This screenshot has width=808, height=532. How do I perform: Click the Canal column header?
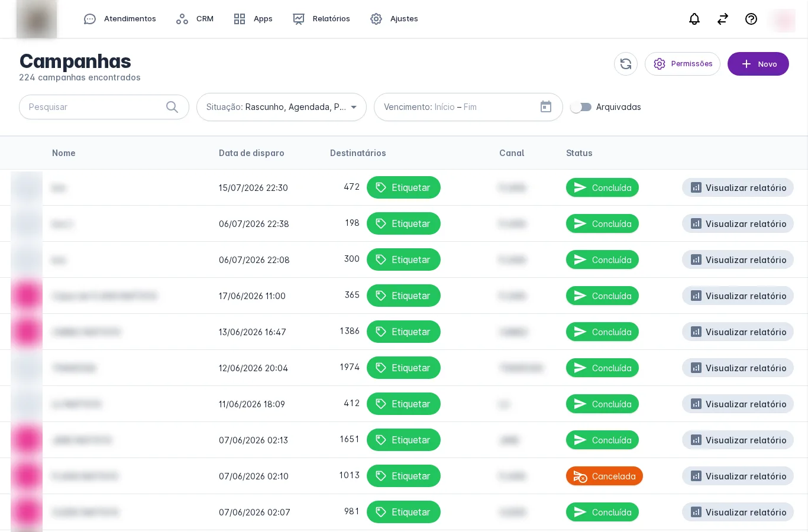[x=512, y=153]
